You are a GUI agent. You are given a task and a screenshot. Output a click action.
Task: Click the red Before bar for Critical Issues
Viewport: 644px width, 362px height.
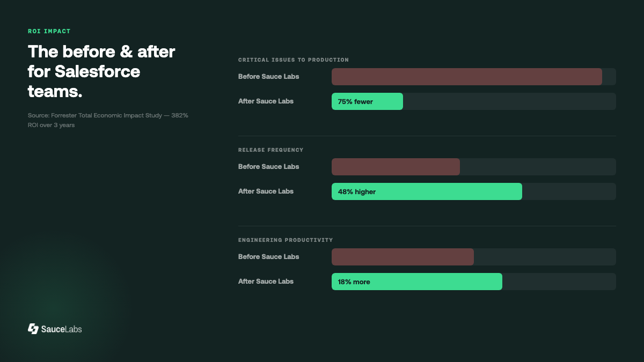[467, 77]
